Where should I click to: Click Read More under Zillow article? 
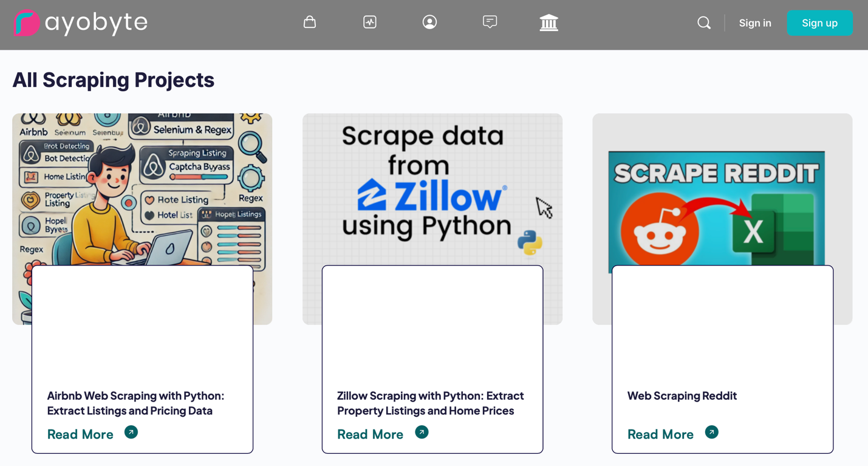point(370,434)
